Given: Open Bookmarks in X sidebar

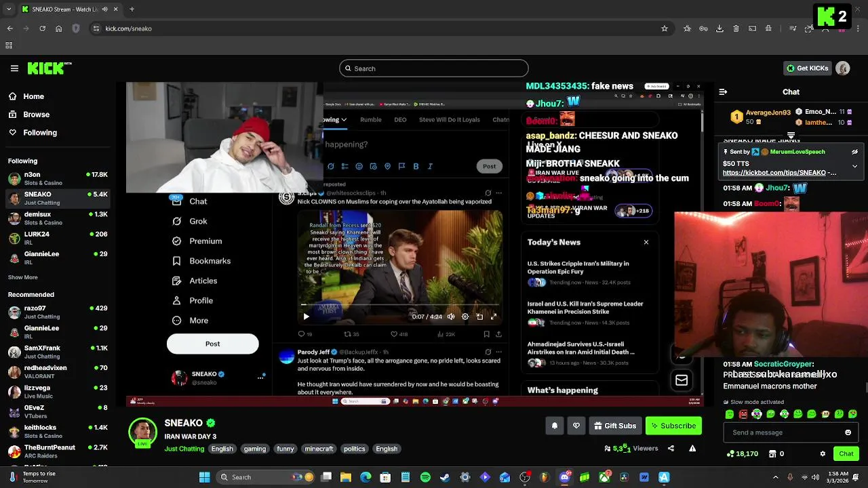Looking at the screenshot, I should pyautogui.click(x=201, y=261).
